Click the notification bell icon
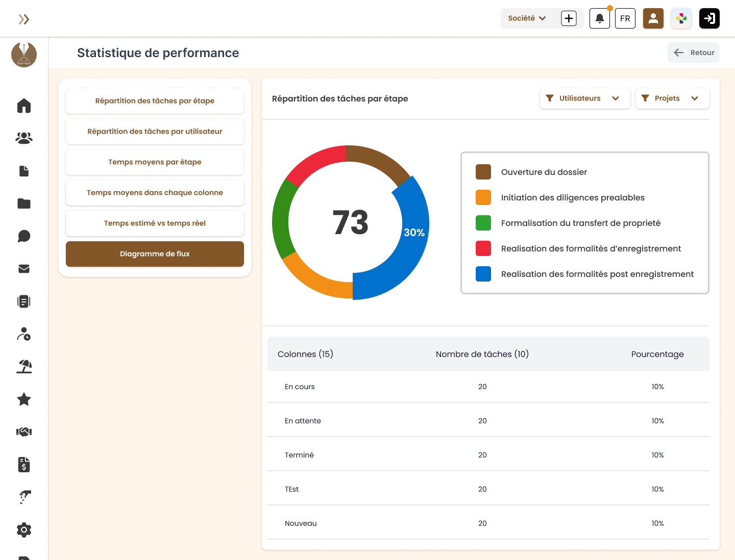The height and width of the screenshot is (560, 735). click(x=600, y=18)
